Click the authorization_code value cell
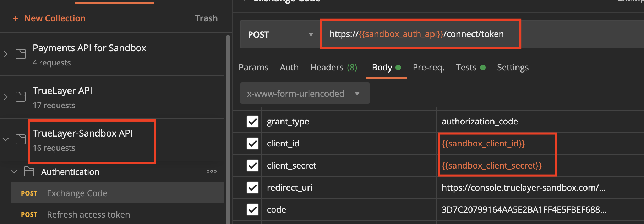Screen dimensions: 644x224 [x=524, y=122]
